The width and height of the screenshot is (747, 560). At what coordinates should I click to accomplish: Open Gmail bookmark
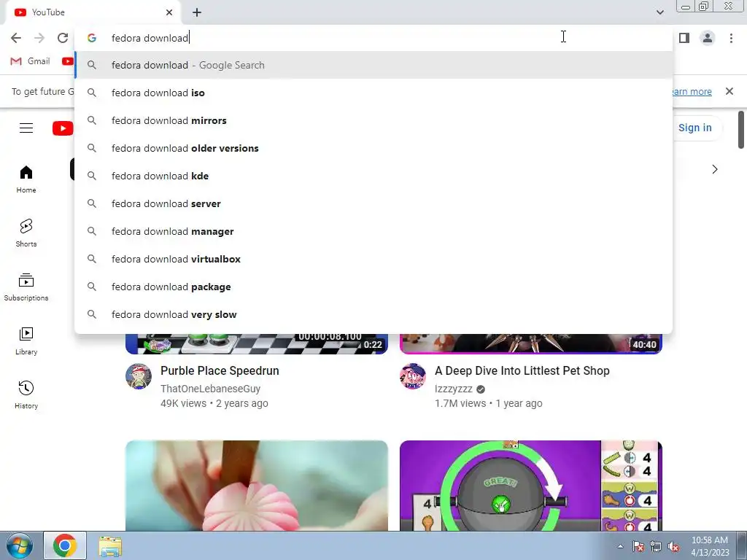[30, 61]
